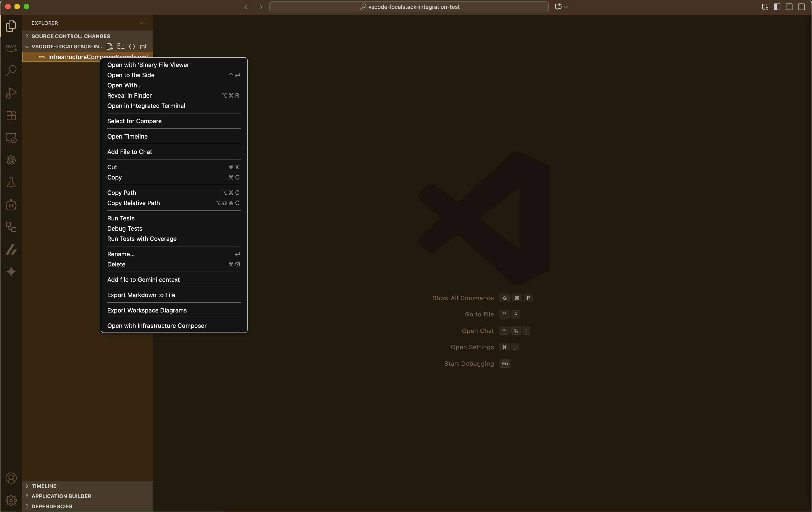Expand the Timeline section
This screenshot has height=512, width=812.
tap(44, 486)
